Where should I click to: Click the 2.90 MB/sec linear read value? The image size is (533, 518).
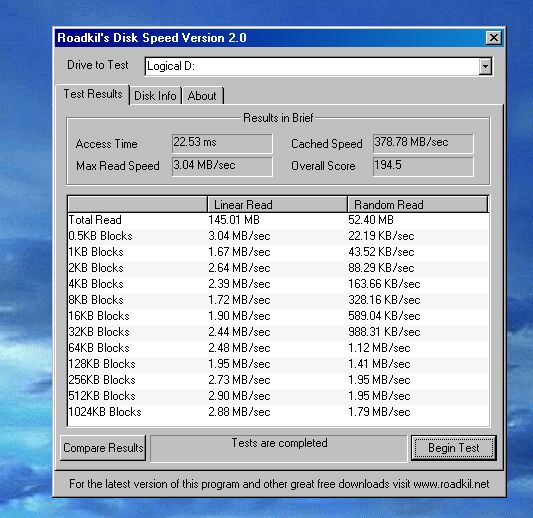pos(239,396)
